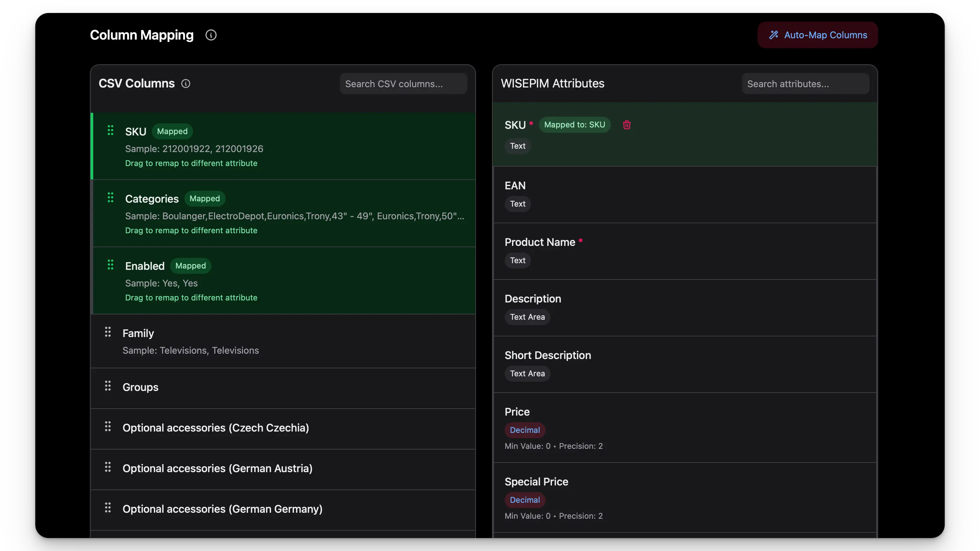Select the EAN attribute row

685,194
